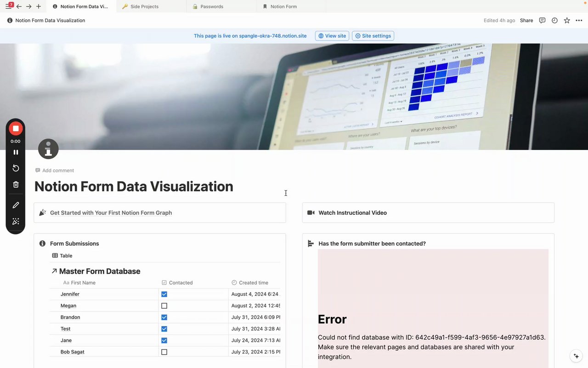Click the Test name cell
This screenshot has width=588, height=368.
tap(104, 329)
